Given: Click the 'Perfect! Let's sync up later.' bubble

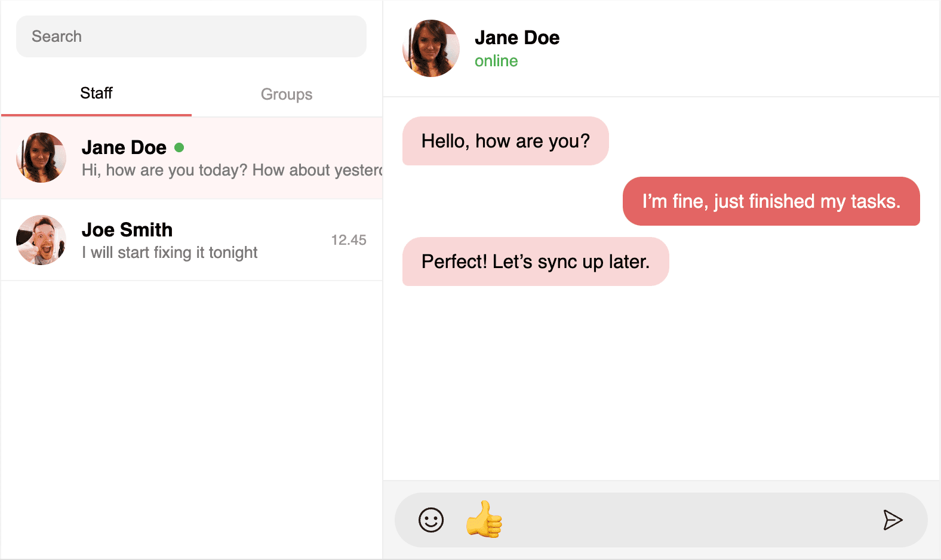Looking at the screenshot, I should [x=535, y=261].
